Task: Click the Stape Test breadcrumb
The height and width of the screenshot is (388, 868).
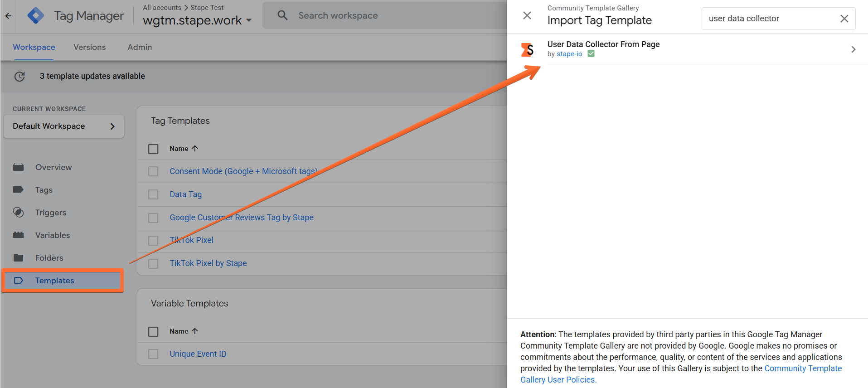Action: (207, 8)
